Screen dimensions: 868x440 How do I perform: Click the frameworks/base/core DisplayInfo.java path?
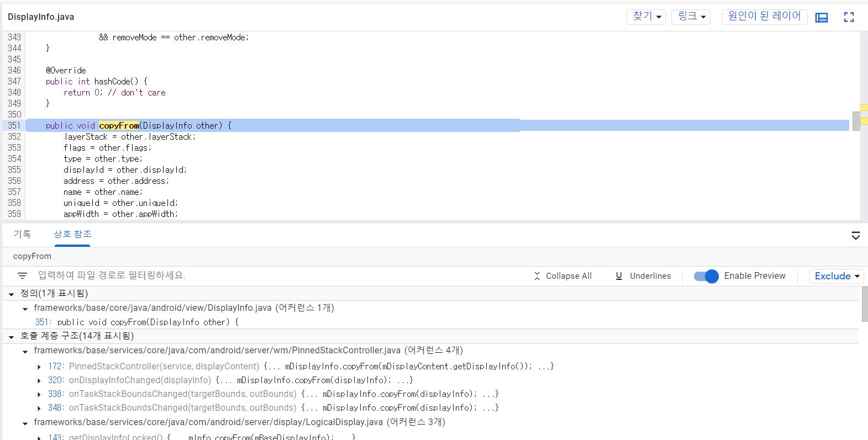pos(152,308)
